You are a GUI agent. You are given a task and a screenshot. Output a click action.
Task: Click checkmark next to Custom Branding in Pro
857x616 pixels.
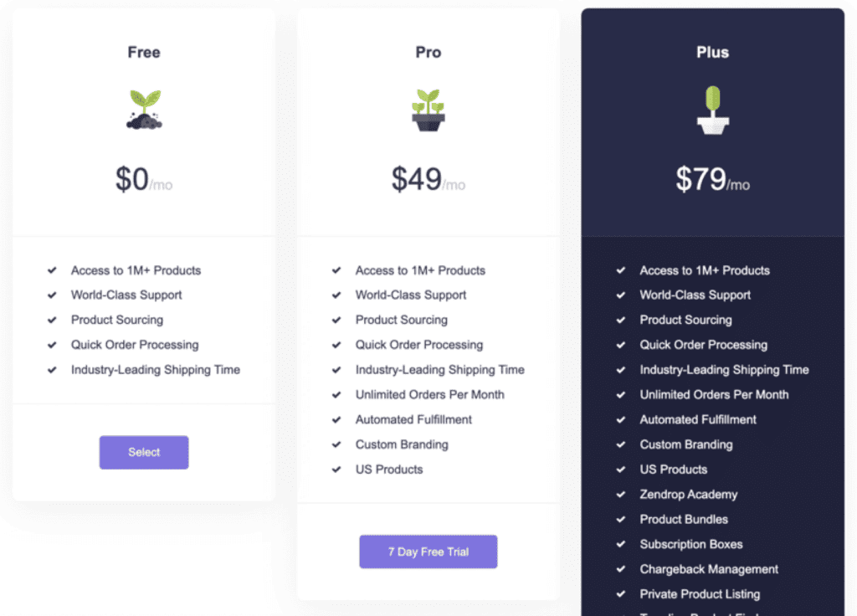click(336, 444)
